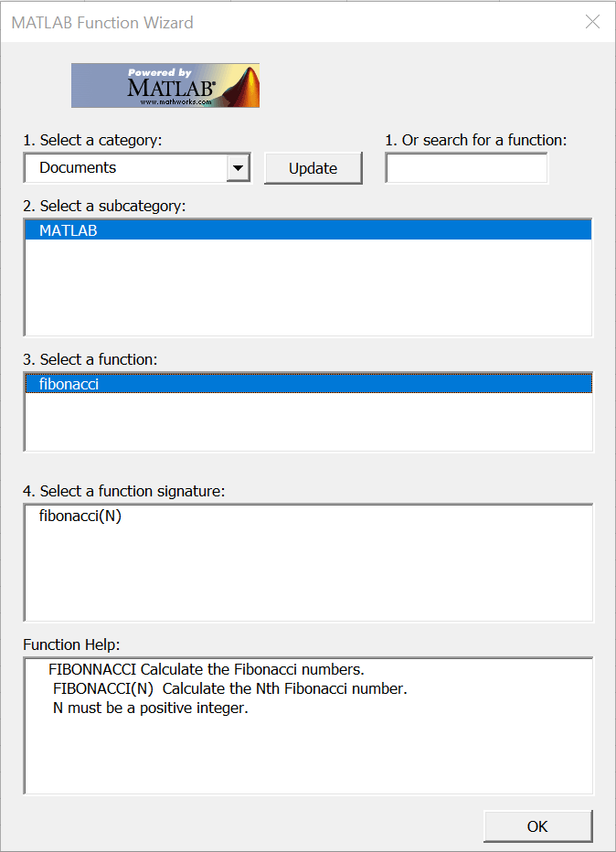Click the FIBONNACCI description line in help
The width and height of the screenshot is (616, 852).
(207, 669)
